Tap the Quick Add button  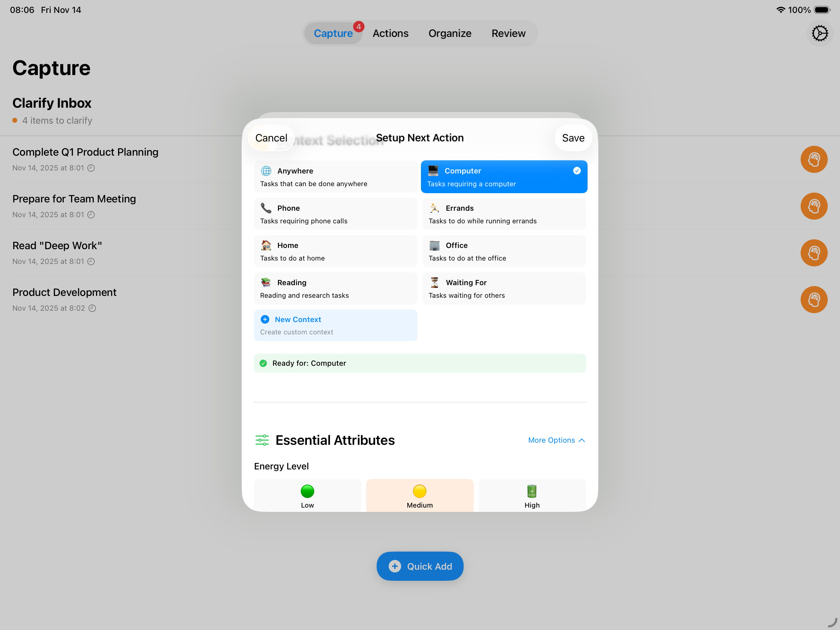[x=420, y=566]
